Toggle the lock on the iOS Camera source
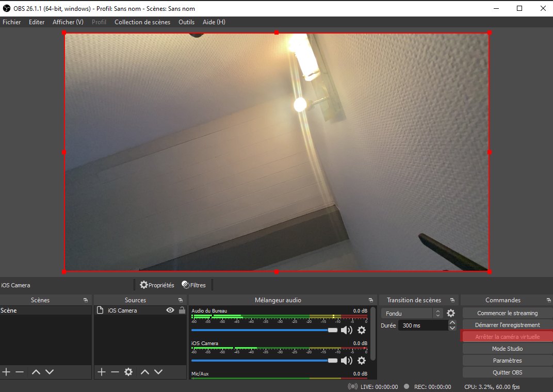Viewport: 553px width, 392px height. (182, 310)
